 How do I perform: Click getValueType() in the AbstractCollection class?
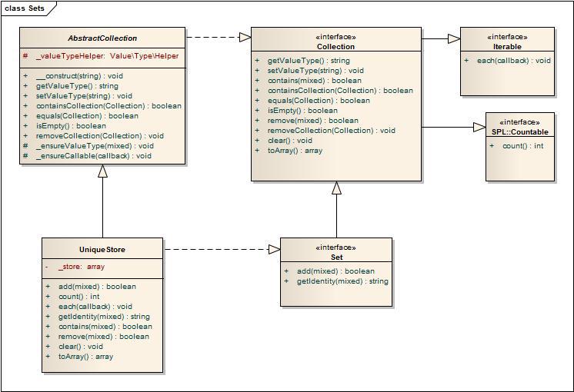[x=71, y=86]
